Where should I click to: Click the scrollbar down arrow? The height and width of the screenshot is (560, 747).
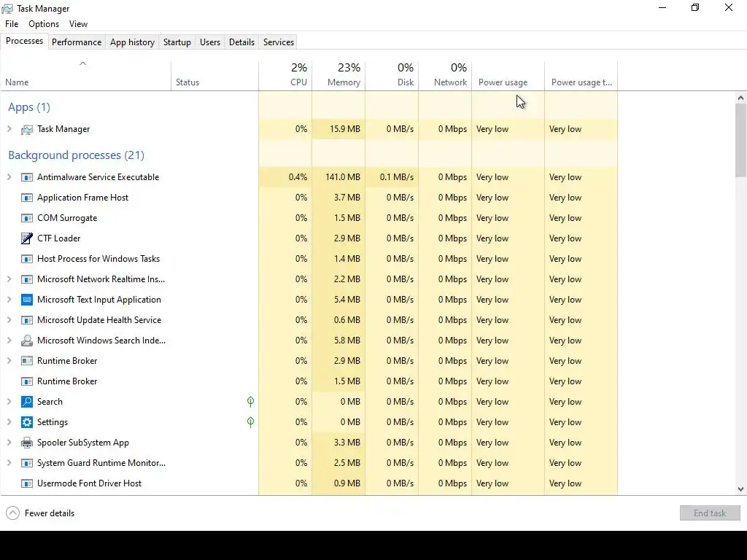(740, 489)
